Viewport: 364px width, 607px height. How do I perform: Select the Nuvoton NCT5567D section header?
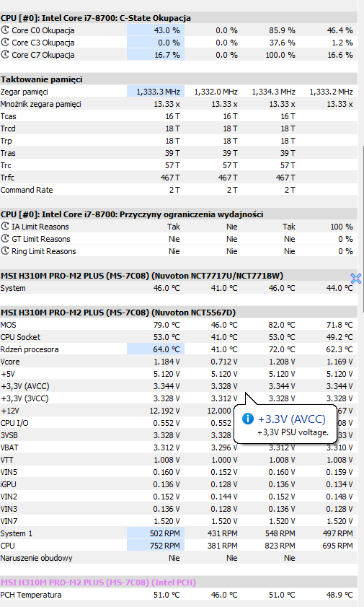pyautogui.click(x=179, y=313)
